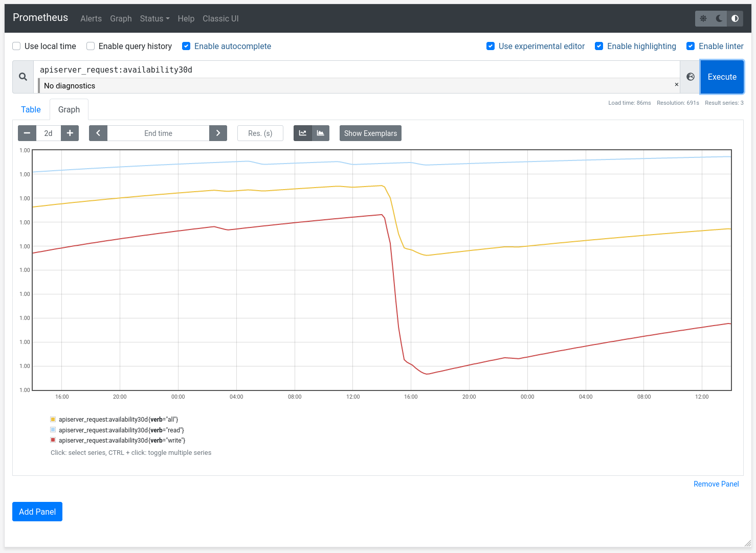Show stacked area graph

click(321, 133)
